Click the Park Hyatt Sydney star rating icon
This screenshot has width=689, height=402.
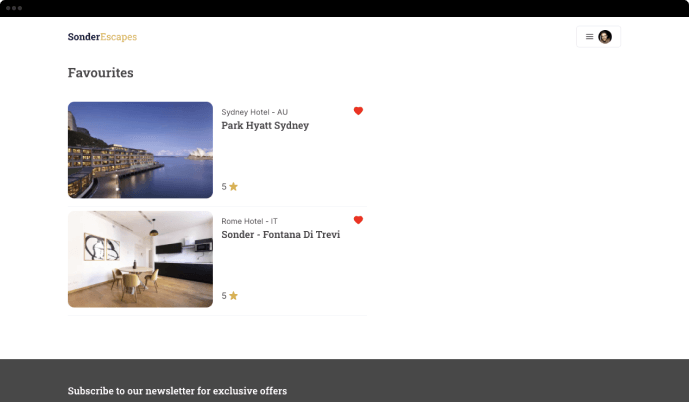point(233,186)
